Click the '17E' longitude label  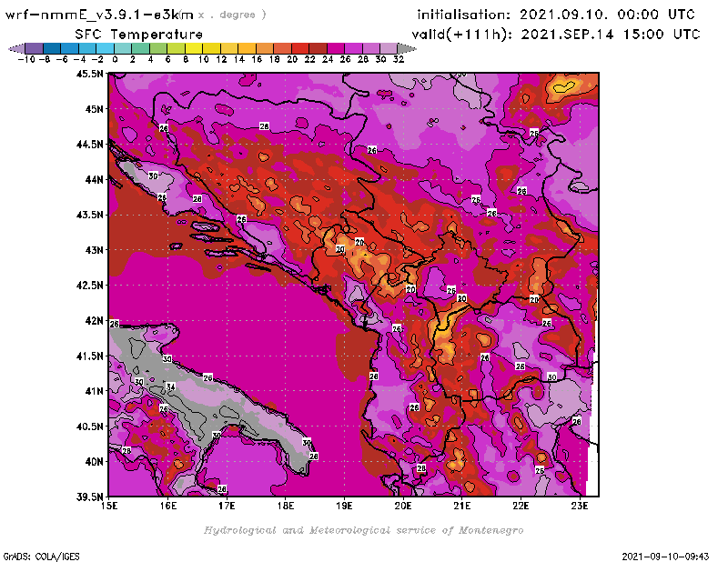click(x=227, y=506)
